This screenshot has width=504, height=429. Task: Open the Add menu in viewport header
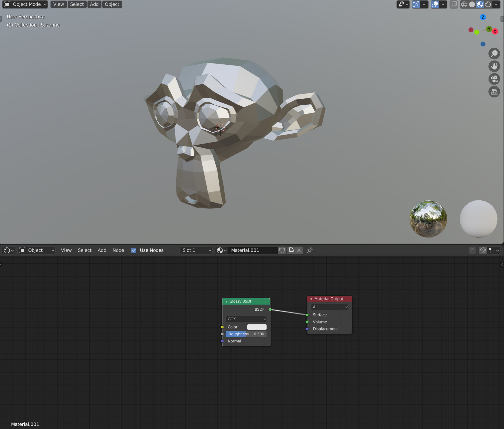coord(94,4)
